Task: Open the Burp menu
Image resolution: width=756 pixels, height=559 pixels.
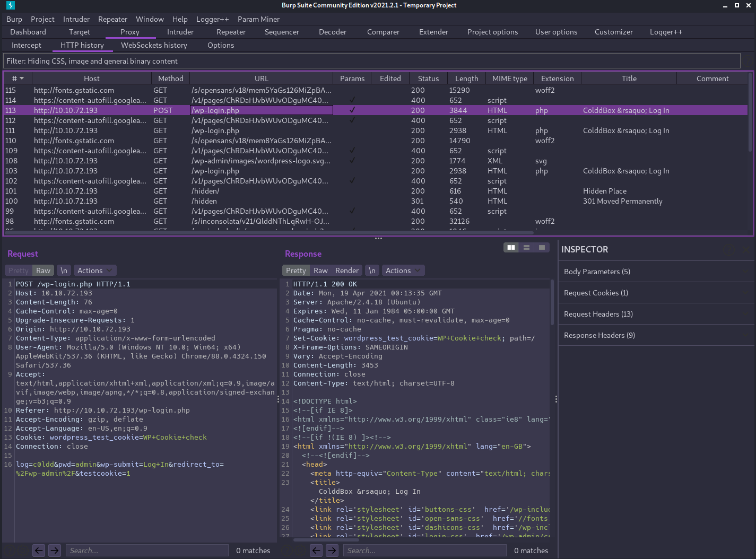Action: [14, 19]
